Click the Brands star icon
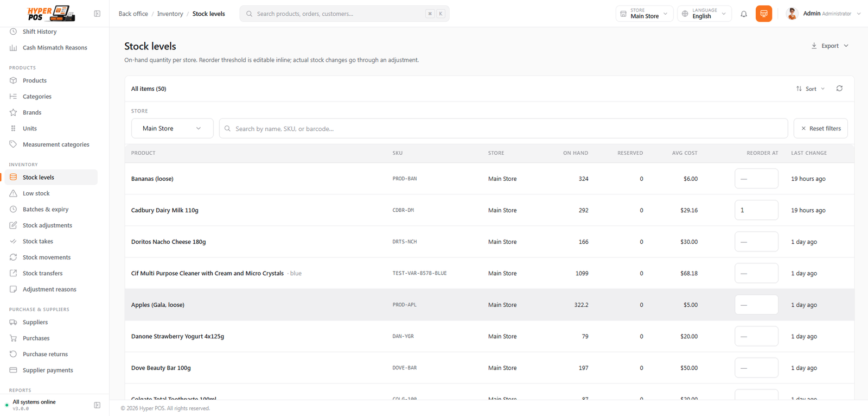This screenshot has height=416, width=868. point(13,112)
